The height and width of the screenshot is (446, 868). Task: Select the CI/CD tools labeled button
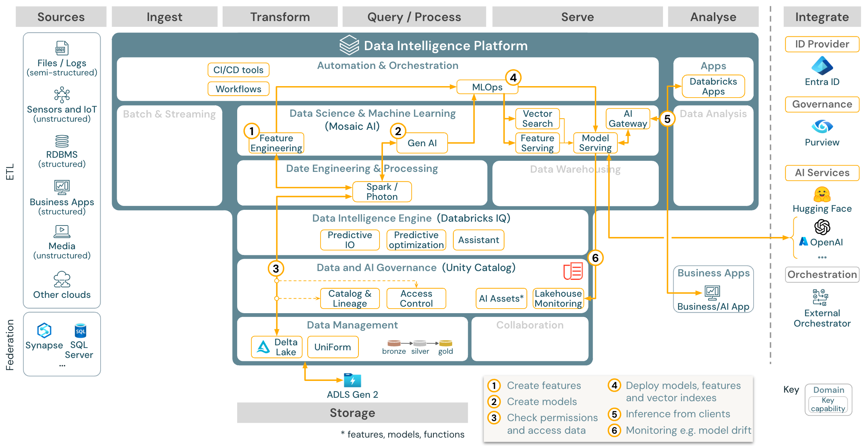[223, 67]
